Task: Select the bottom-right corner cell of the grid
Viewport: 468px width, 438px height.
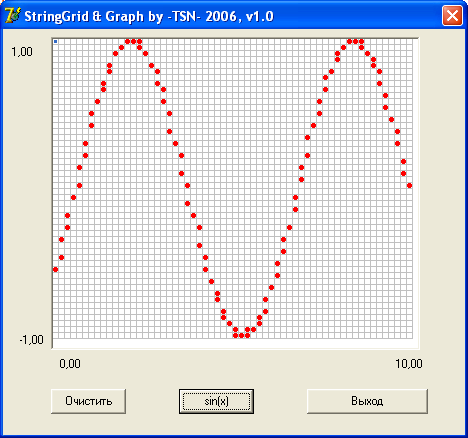Action: coord(409,335)
